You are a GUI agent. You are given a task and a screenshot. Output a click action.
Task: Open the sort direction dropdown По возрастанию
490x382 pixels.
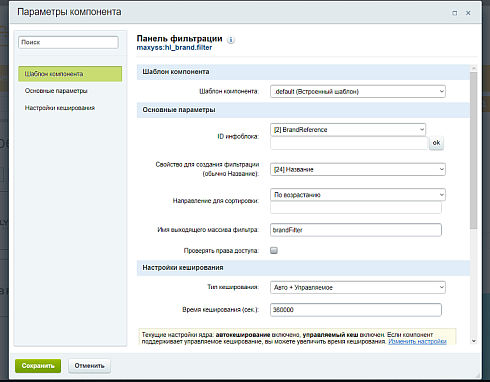pyautogui.click(x=358, y=195)
